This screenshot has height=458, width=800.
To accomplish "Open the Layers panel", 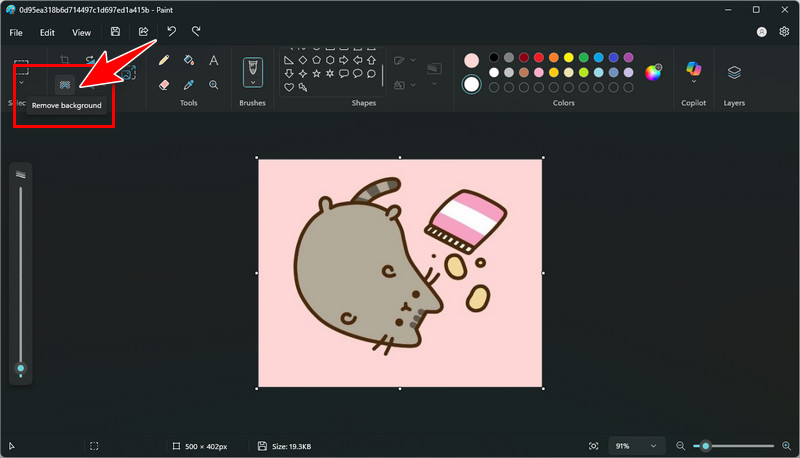I will 734,72.
